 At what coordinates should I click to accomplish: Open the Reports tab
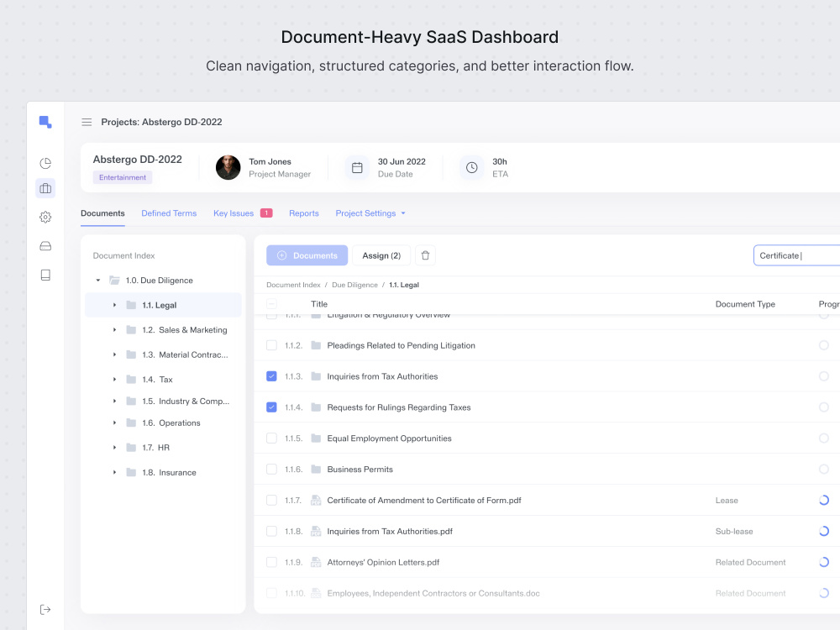click(304, 213)
